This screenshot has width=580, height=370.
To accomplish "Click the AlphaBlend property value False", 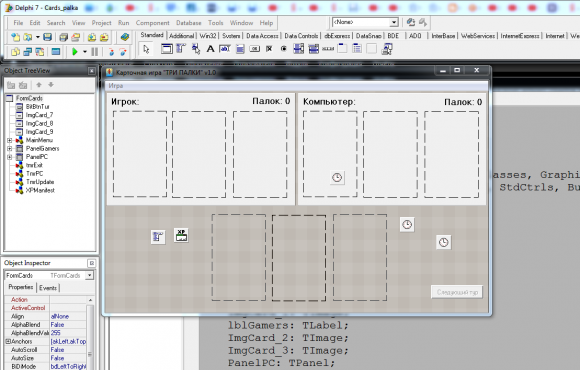I will coord(58,324).
